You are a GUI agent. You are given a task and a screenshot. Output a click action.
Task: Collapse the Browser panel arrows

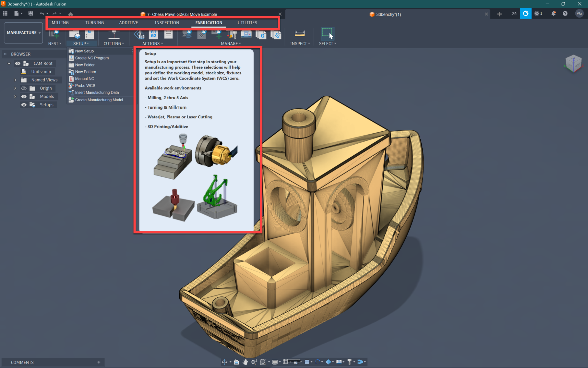pos(5,54)
